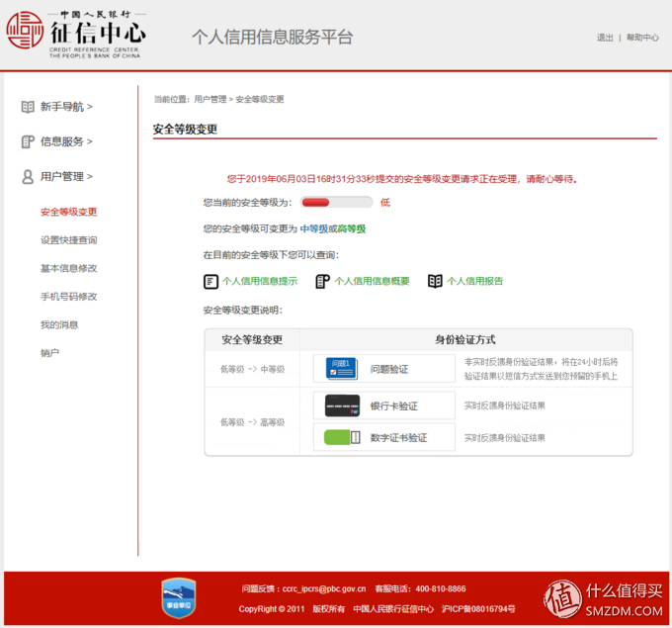Screen dimensions: 672x628
Task: Select 安全等级变更 in the sidebar
Action: [68, 212]
